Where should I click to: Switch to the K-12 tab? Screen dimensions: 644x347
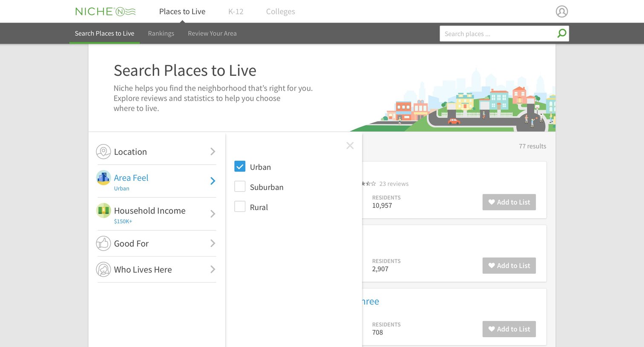click(236, 12)
